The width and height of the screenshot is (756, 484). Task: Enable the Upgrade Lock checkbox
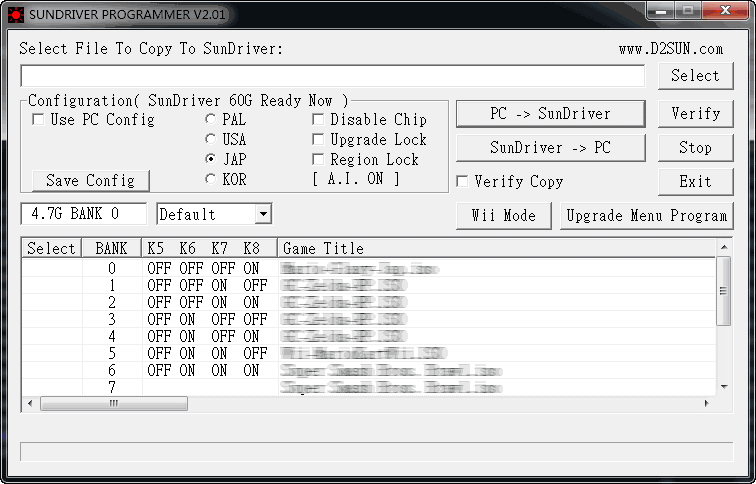click(318, 139)
